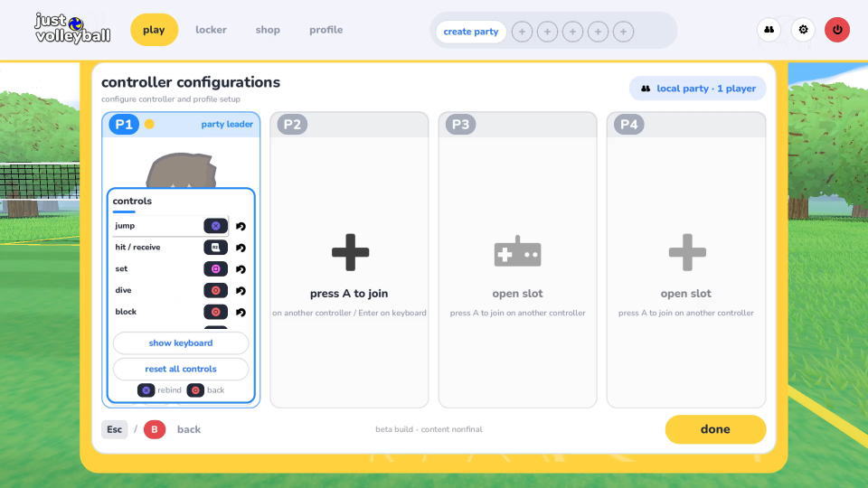Click the red power quit icon

[x=837, y=30]
